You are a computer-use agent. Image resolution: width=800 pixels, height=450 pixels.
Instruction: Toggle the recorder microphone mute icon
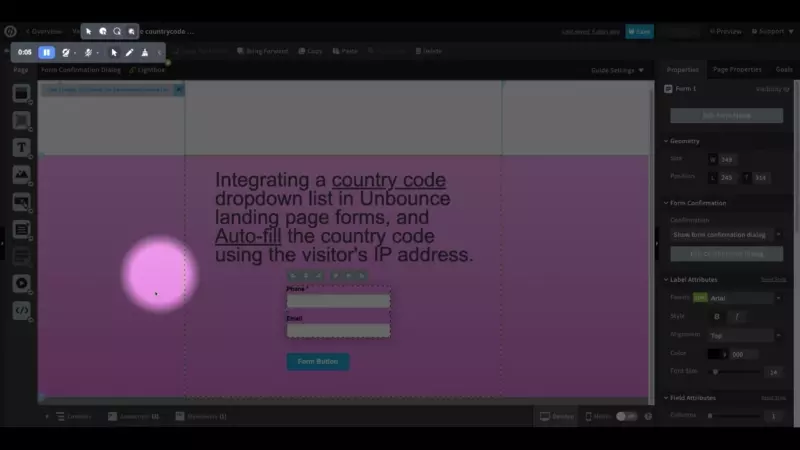coord(88,52)
